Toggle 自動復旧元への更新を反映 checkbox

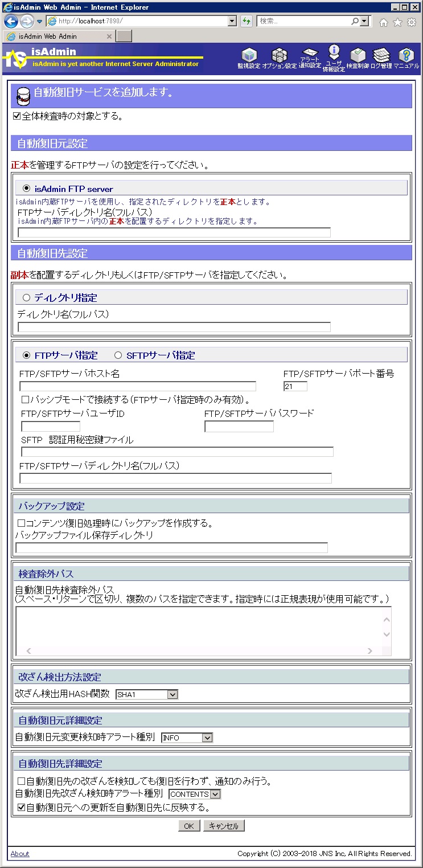click(x=21, y=807)
